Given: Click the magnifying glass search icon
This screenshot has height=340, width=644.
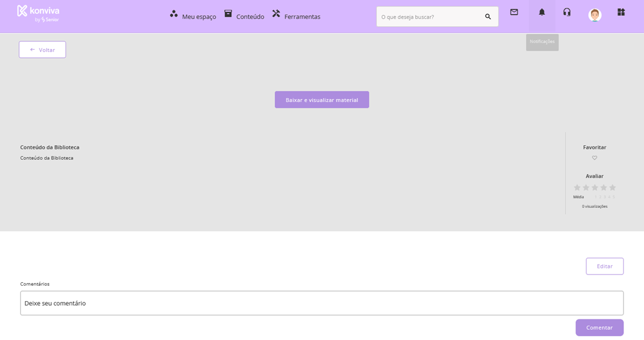Looking at the screenshot, I should pyautogui.click(x=488, y=17).
